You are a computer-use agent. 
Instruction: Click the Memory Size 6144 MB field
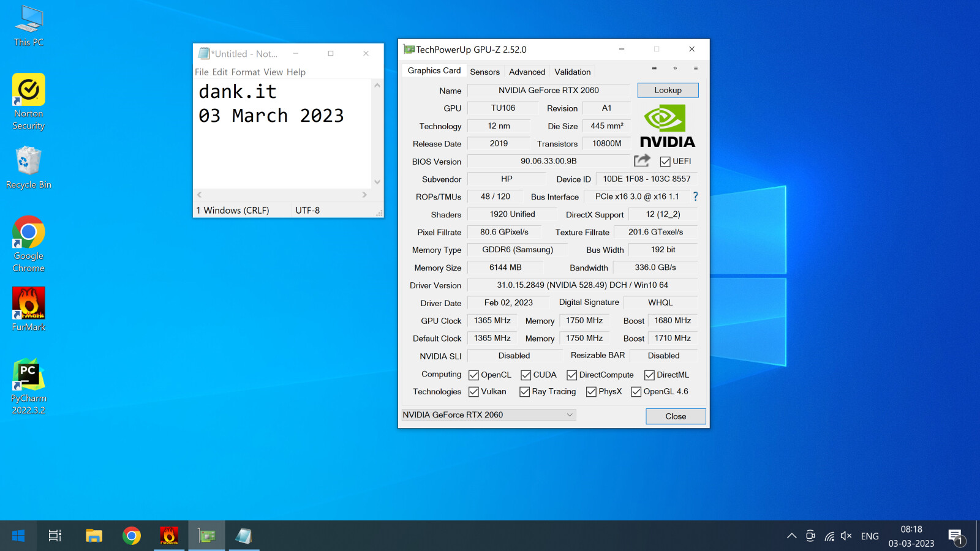point(505,268)
